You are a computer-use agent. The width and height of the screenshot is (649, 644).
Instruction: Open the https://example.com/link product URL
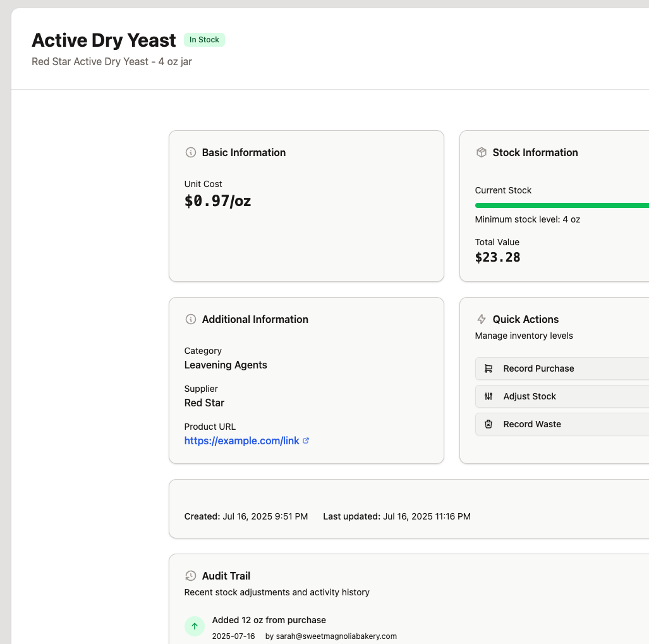point(241,440)
